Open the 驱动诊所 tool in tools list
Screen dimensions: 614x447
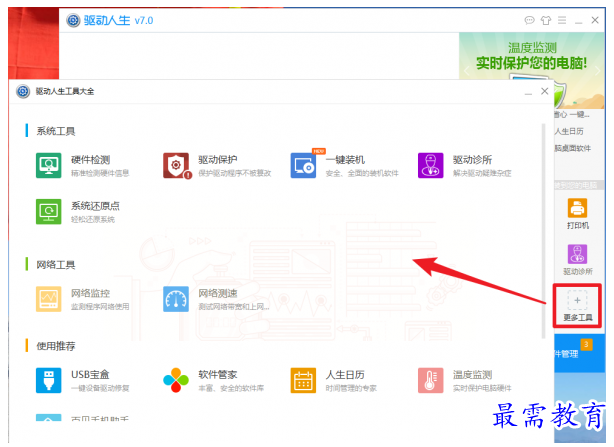(431, 166)
